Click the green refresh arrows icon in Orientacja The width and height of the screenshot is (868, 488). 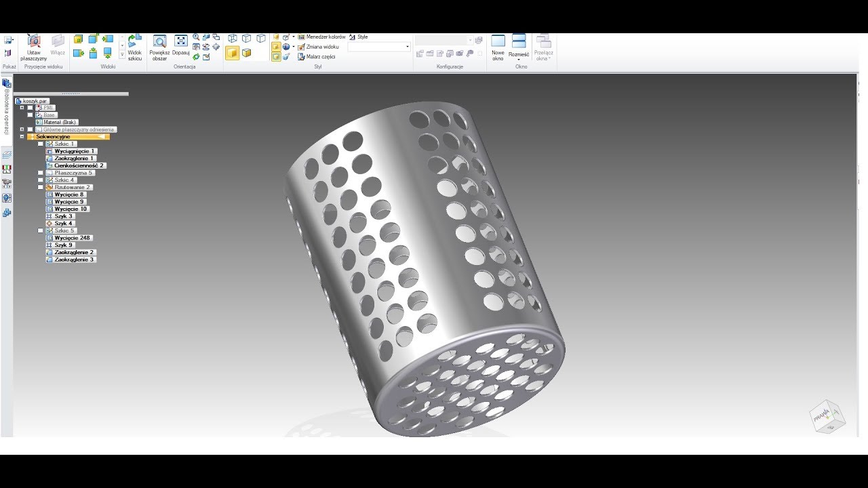(197, 57)
